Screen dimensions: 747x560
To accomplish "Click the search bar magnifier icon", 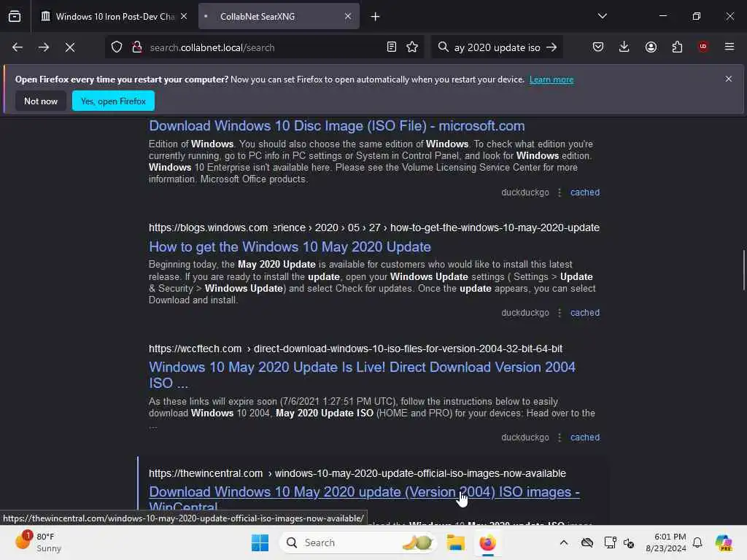I will click(443, 47).
